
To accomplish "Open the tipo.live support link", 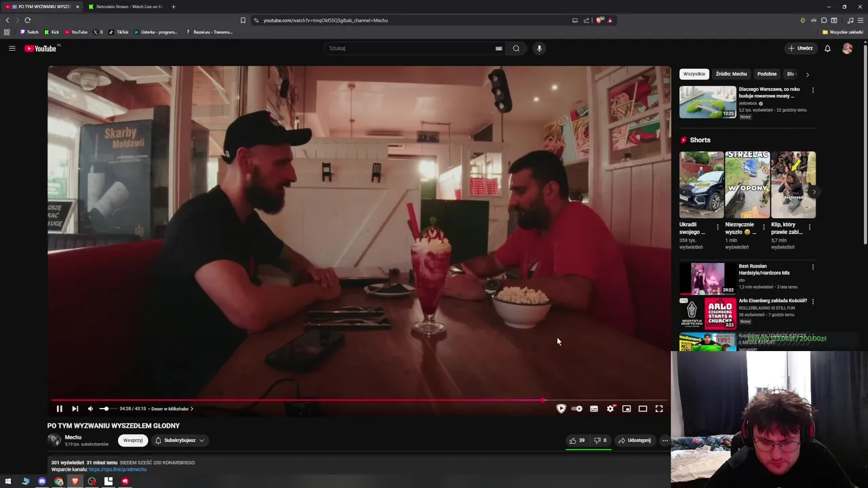I will 117,469.
